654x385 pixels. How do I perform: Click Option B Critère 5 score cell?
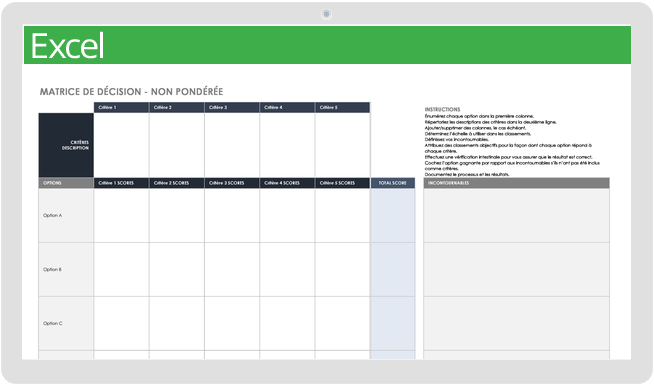[342, 269]
